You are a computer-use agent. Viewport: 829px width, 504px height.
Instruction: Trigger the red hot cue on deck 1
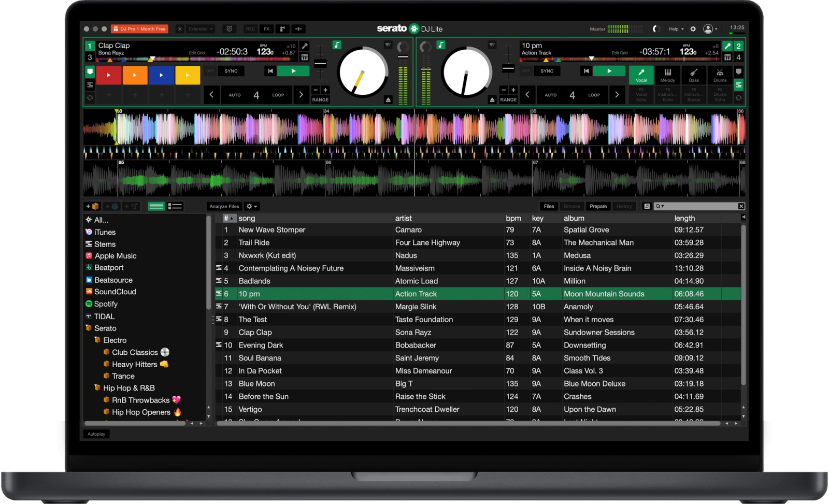[108, 75]
